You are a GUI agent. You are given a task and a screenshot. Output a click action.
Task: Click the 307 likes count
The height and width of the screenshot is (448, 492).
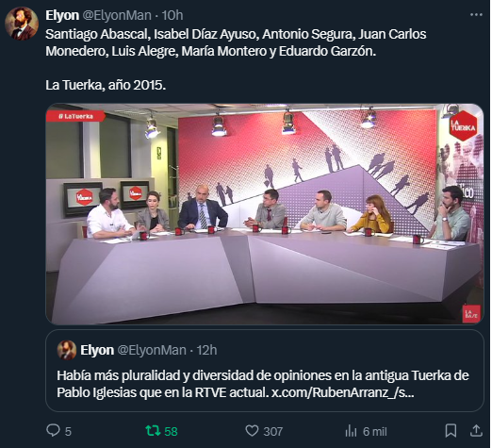pyautogui.click(x=273, y=431)
